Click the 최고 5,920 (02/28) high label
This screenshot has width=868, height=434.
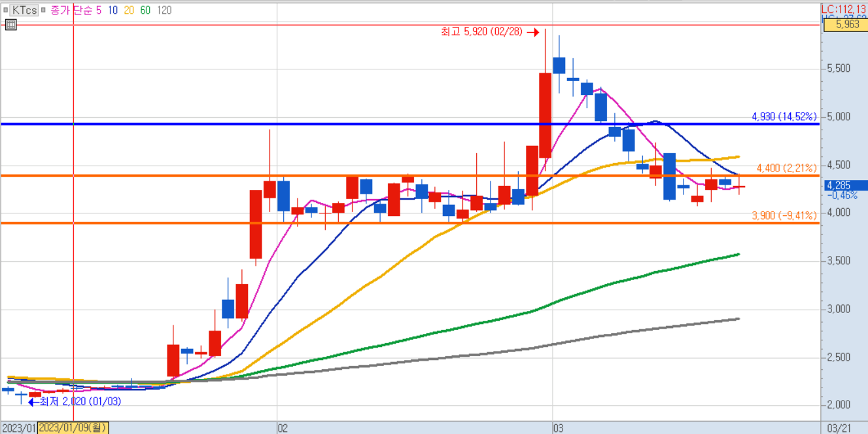coord(482,31)
